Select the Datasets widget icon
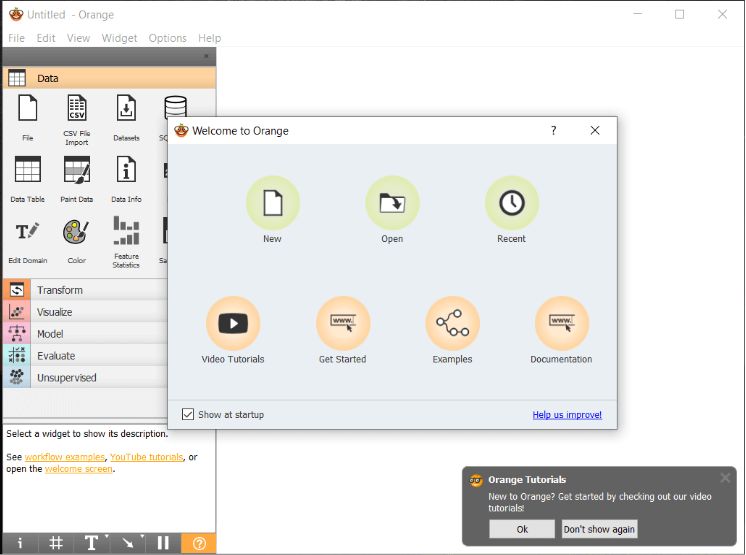The height and width of the screenshot is (555, 746). coord(126,107)
